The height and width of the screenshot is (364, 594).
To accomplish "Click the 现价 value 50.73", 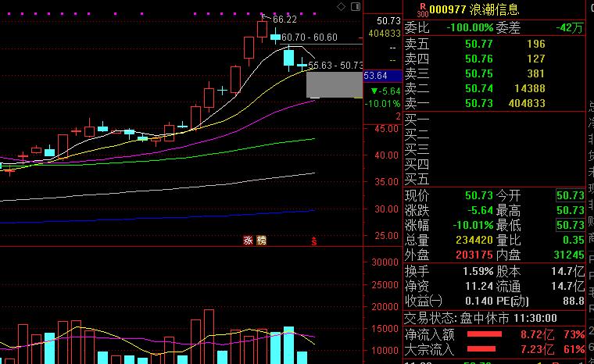I will 479,195.
